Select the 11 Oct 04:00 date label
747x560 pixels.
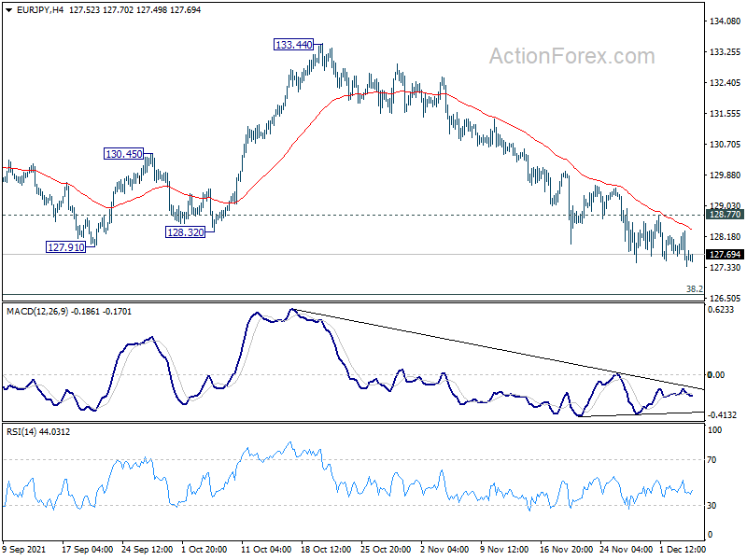coord(266,550)
